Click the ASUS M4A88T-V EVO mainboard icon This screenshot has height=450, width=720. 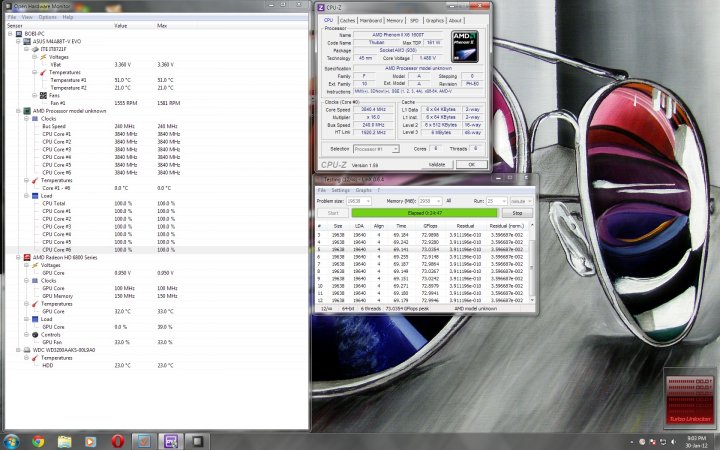[27, 41]
